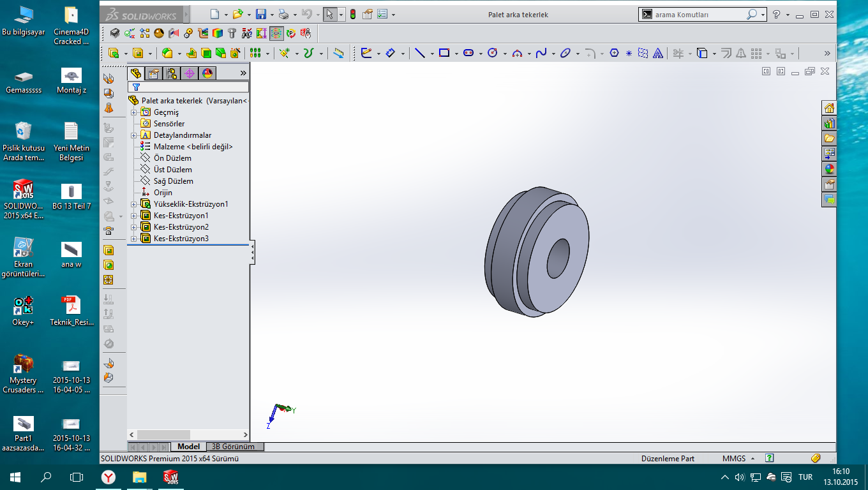Open the rectangle tool dropdown arrow
Image resolution: width=868 pixels, height=490 pixels.
(456, 54)
